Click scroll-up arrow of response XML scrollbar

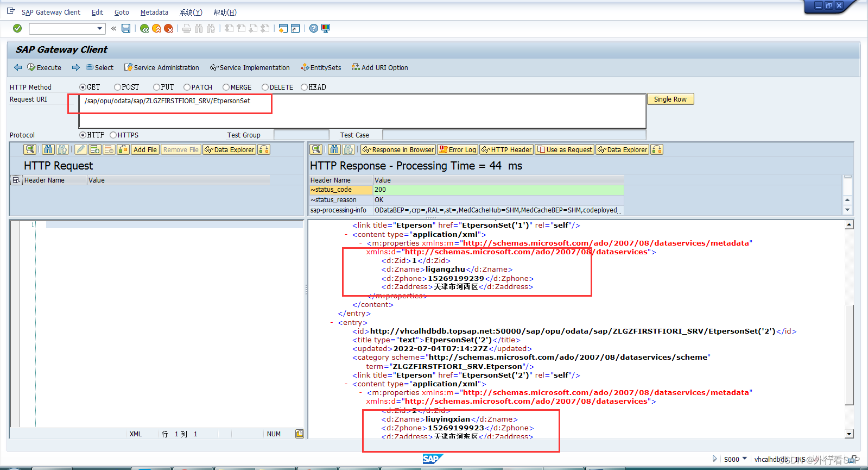(x=849, y=224)
